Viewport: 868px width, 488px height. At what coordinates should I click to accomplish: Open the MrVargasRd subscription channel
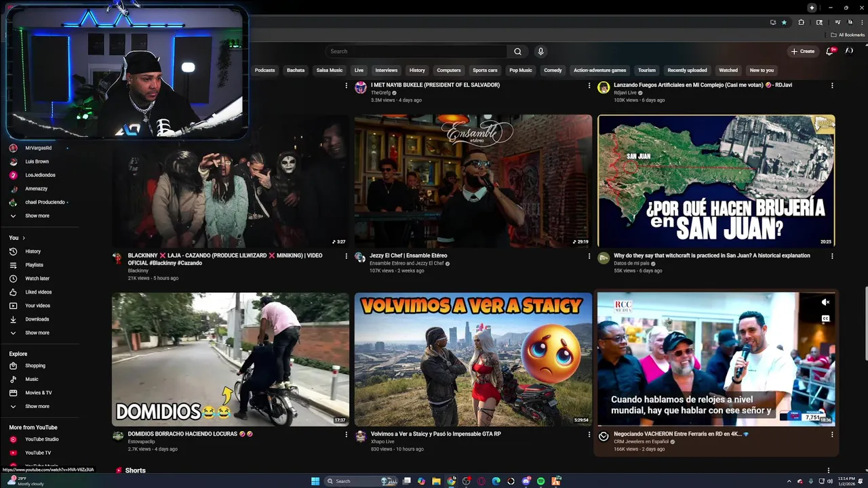point(39,148)
